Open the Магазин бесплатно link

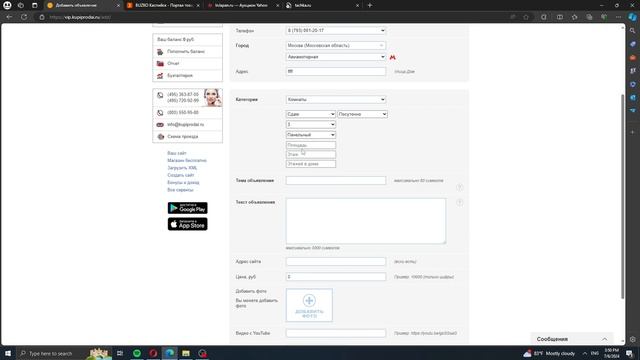pos(187,160)
